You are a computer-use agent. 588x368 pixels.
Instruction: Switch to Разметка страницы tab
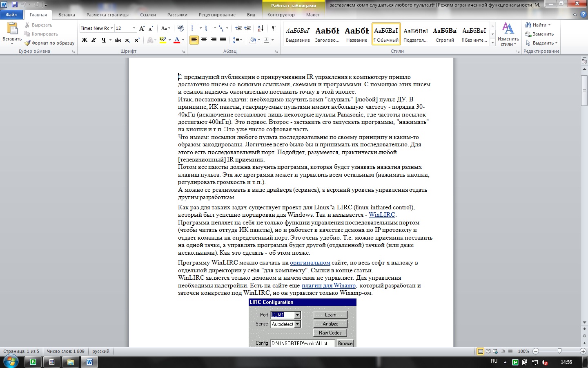tap(107, 15)
